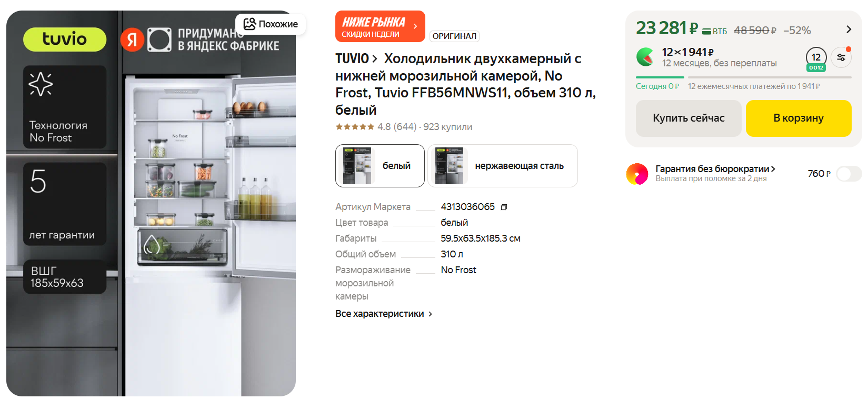The image size is (868, 399).
Task: Open the TUVIO brand link
Action: tap(356, 58)
